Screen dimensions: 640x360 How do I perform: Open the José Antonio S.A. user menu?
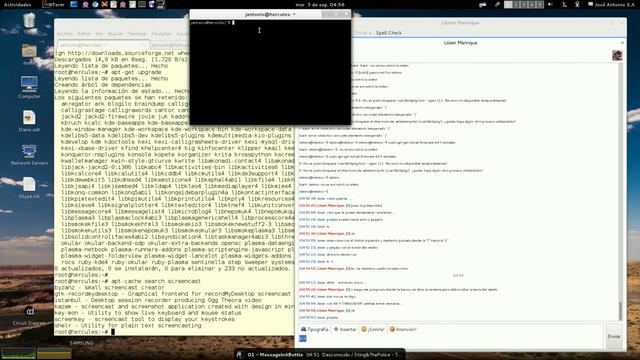coord(611,4)
